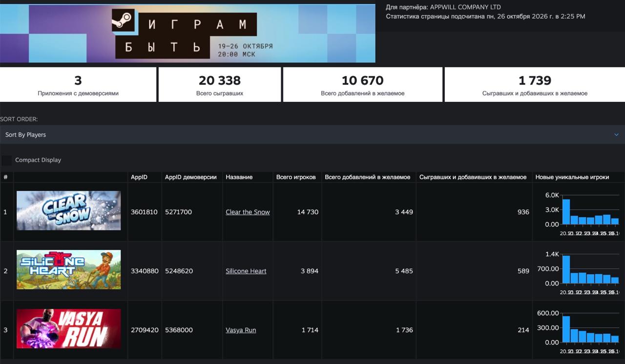Click the 936 played and wishlisted value
Image resolution: width=625 pixels, height=364 pixels.
click(523, 212)
